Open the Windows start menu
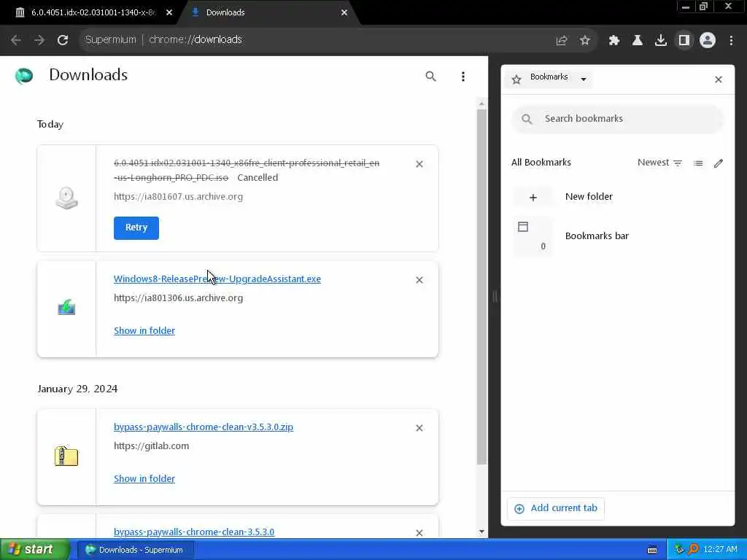This screenshot has width=747, height=560. [x=35, y=550]
